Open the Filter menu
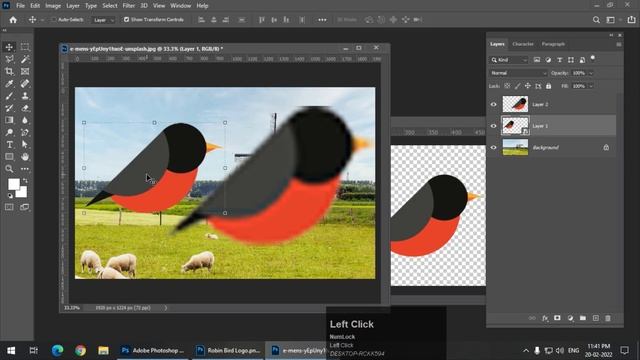The width and height of the screenshot is (640, 360). (129, 6)
